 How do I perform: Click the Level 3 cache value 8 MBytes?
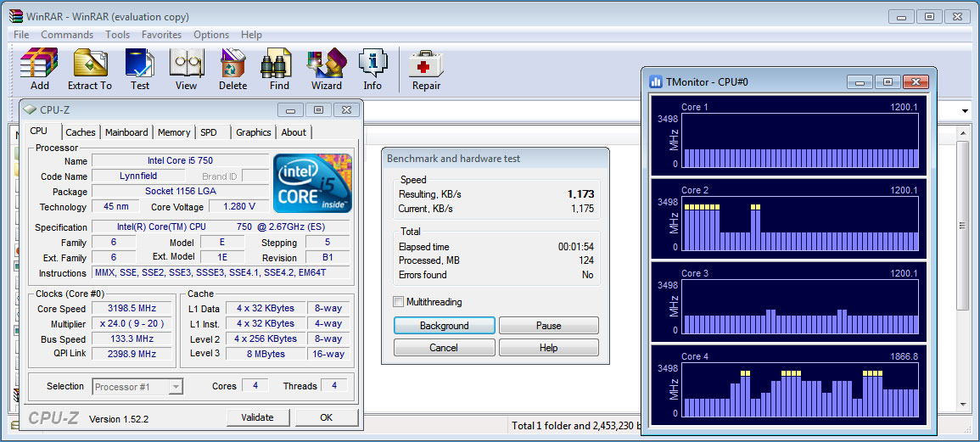tap(266, 354)
